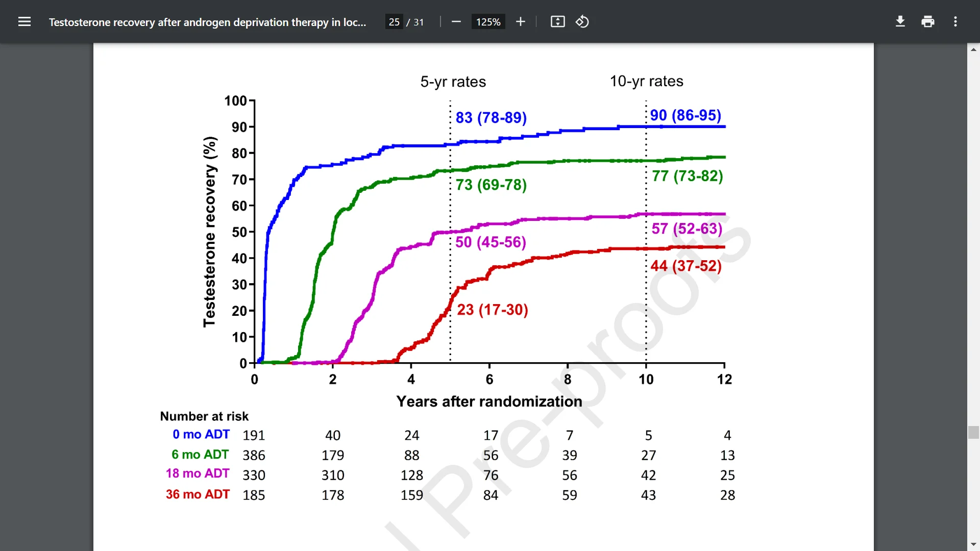Click 'Testesterone recovery (%)' axis label
980x551 pixels.
[209, 232]
